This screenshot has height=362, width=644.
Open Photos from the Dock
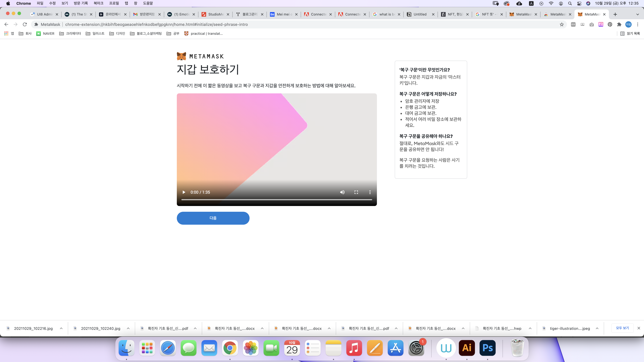(251, 348)
